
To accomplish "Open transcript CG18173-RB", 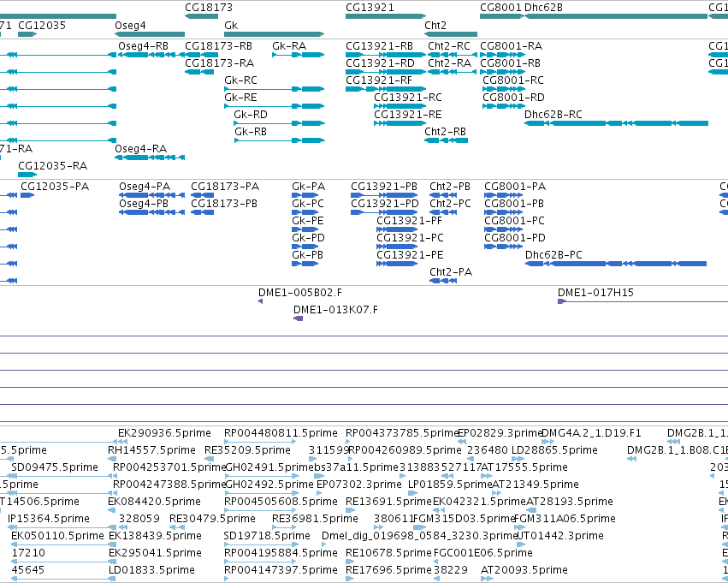I will coord(202,55).
